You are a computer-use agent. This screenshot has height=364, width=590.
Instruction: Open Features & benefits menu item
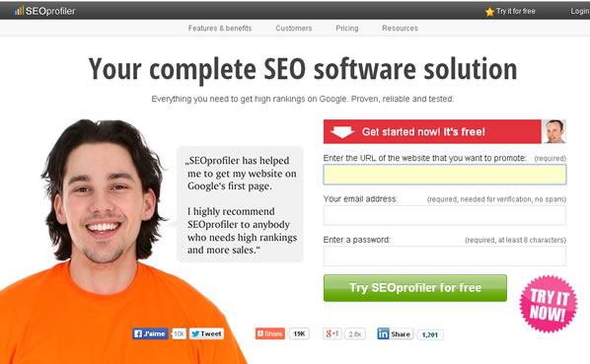220,29
